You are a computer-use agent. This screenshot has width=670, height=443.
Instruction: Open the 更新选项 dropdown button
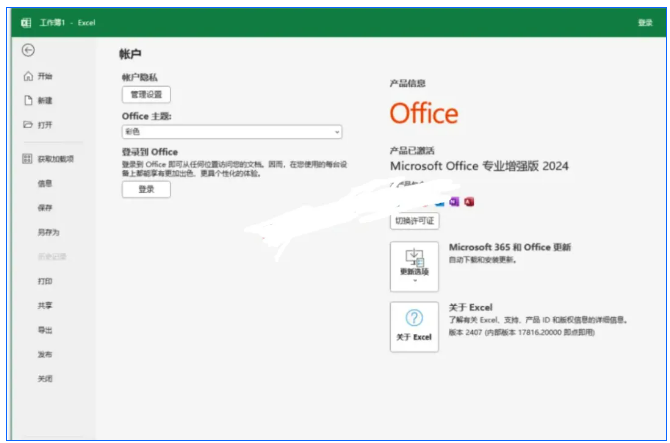(x=414, y=267)
